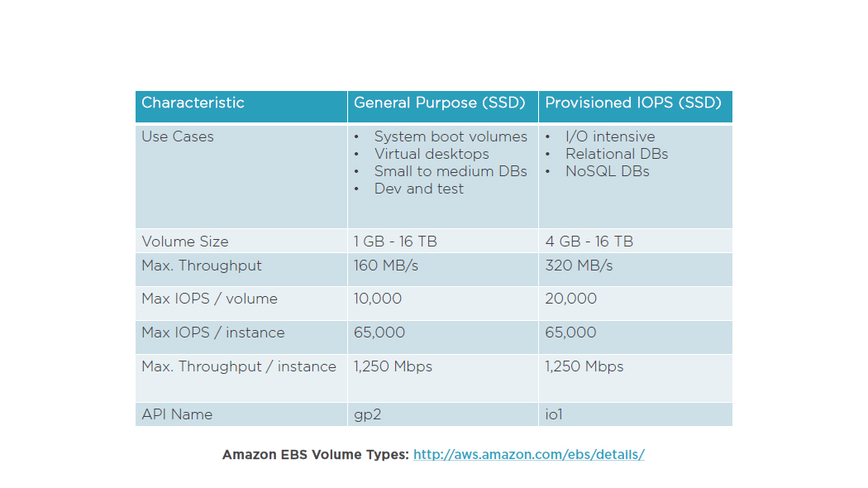
Task: Click the NoSQL DBs bullet text
Action: 608,172
